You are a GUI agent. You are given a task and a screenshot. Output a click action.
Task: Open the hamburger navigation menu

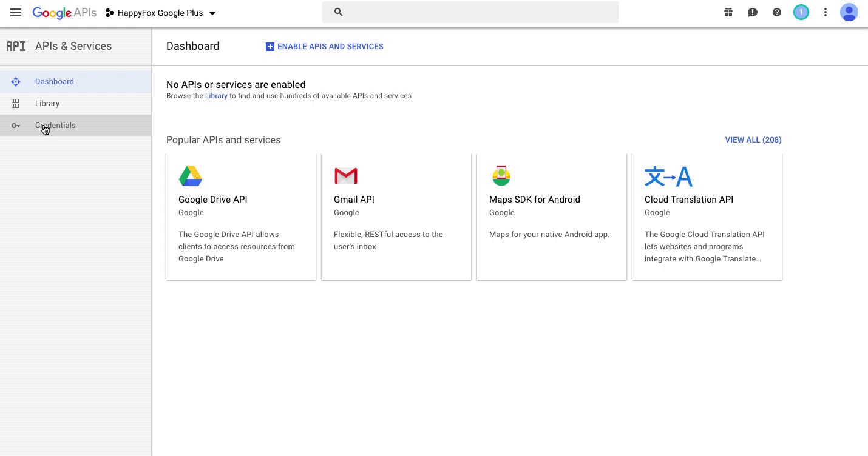coord(16,12)
